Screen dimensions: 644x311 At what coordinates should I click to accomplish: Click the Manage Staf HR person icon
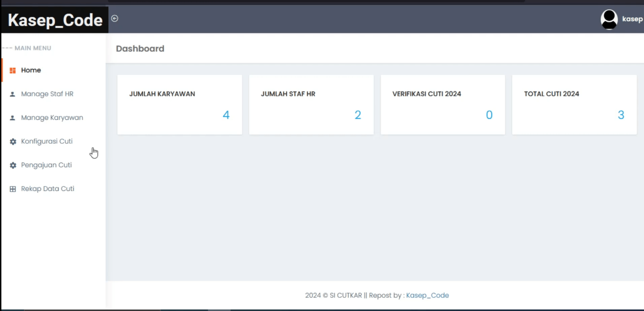coord(12,94)
